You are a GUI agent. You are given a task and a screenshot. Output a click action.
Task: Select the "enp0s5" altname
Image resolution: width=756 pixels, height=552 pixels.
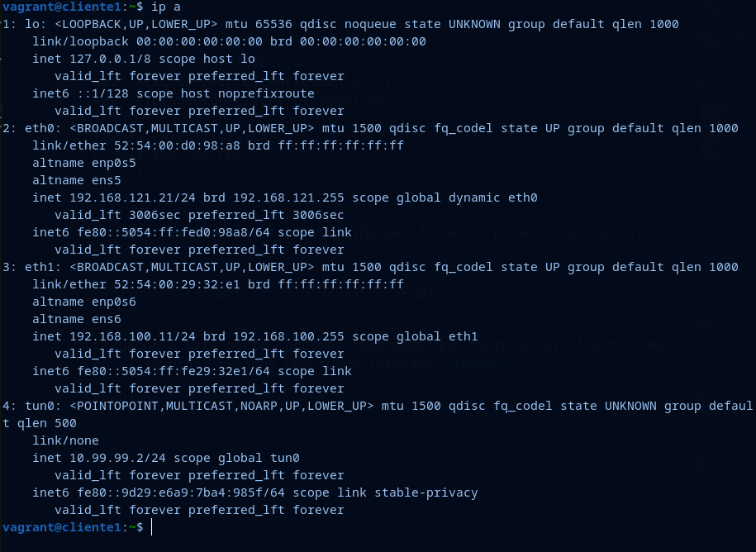pyautogui.click(x=113, y=163)
